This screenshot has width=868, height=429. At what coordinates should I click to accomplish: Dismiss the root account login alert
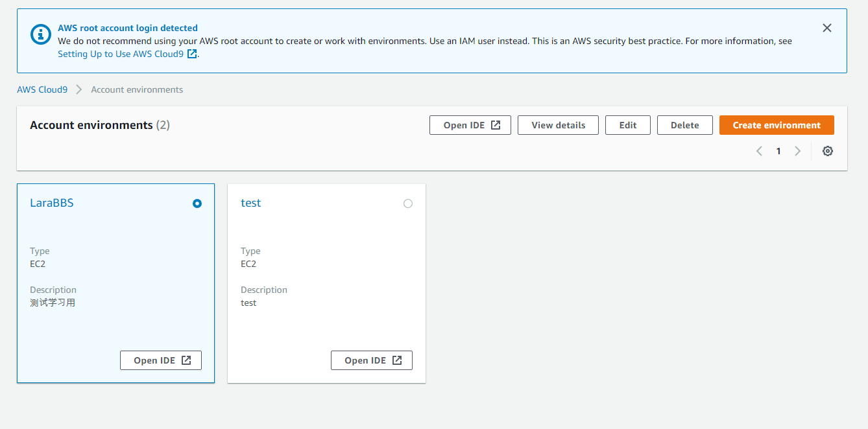pyautogui.click(x=826, y=28)
